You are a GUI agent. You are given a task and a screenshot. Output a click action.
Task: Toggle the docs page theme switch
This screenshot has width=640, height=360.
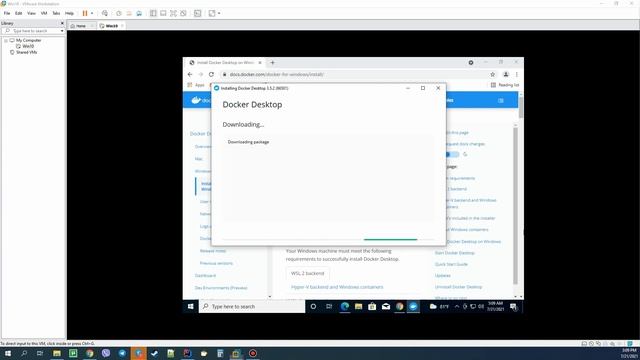pos(452,154)
